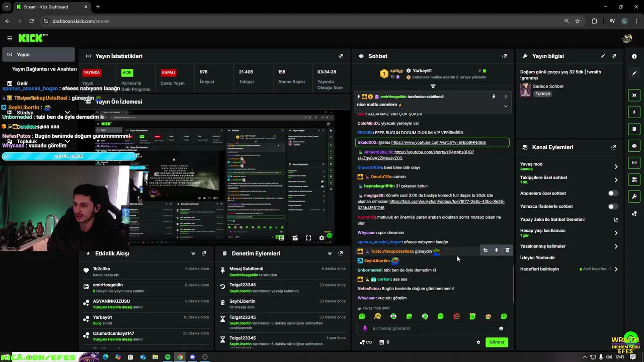
Task: Toggle Yalnızca ifadelerle sohbet switch
Action: [x=612, y=207]
